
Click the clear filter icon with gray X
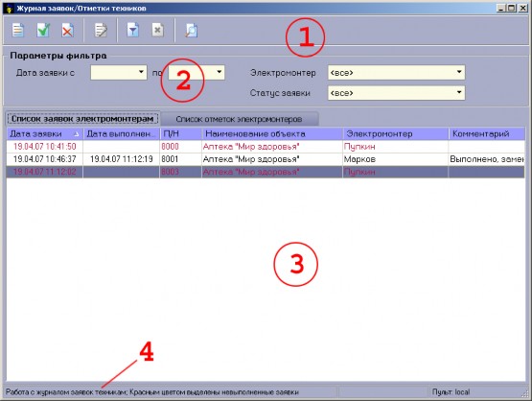pos(157,31)
